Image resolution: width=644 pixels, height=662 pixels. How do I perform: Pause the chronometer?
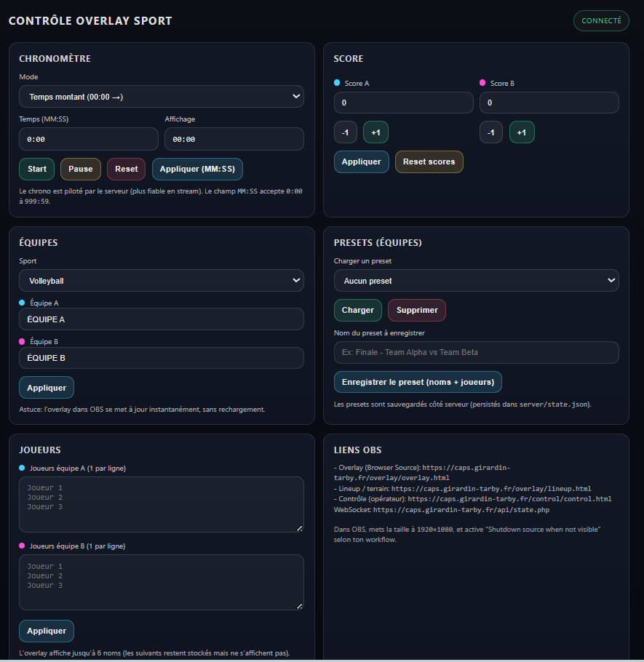(x=81, y=169)
